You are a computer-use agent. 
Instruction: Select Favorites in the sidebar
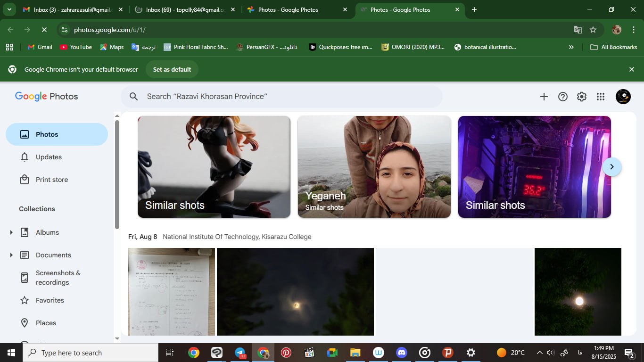point(50,300)
